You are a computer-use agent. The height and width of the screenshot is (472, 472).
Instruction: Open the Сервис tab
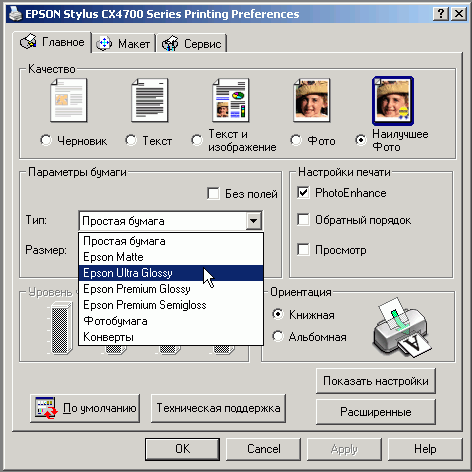coord(192,44)
